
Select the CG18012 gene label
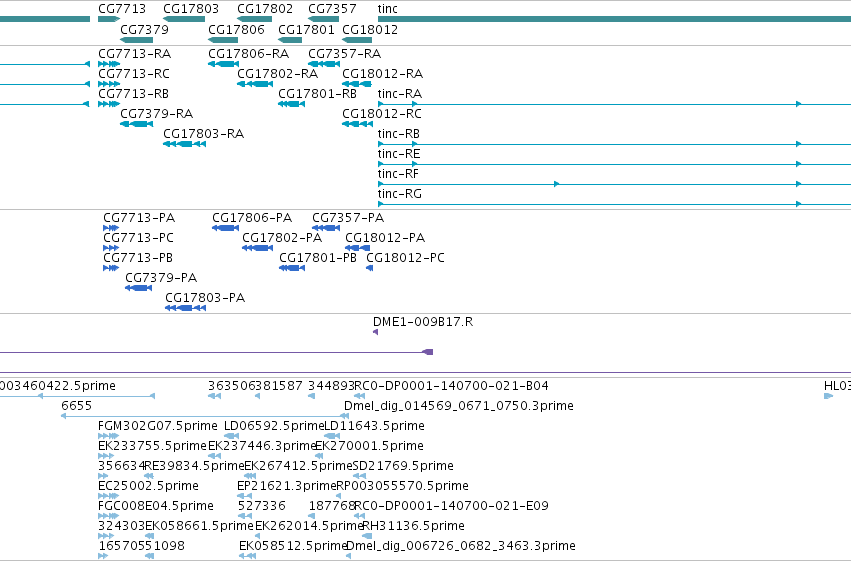pos(370,29)
